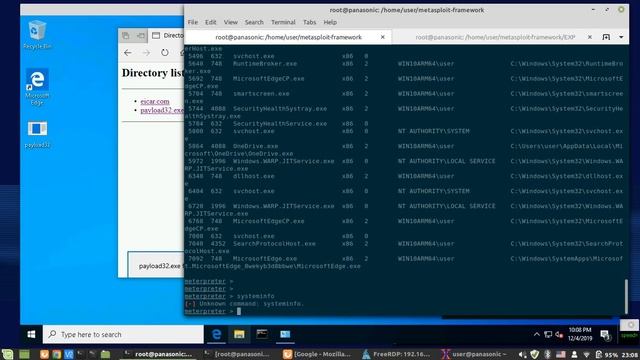
Task: Click the show desktop icon in Linux panel
Action: (24, 354)
